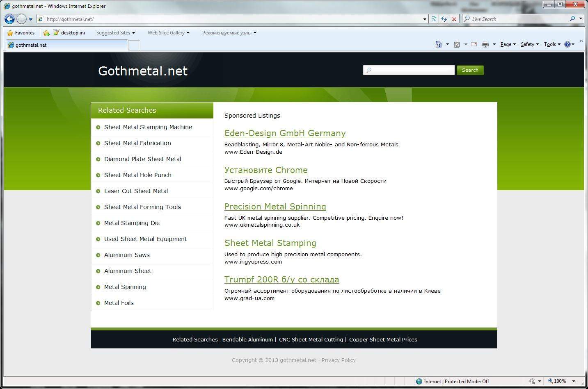Open Laser Cut Sheet Metal link
The image size is (588, 389).
(136, 191)
